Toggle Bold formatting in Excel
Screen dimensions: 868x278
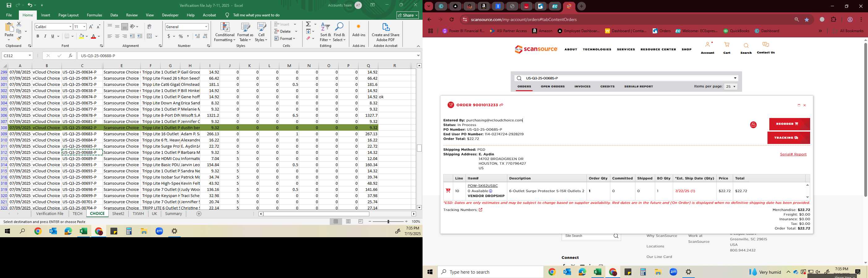[x=38, y=36]
